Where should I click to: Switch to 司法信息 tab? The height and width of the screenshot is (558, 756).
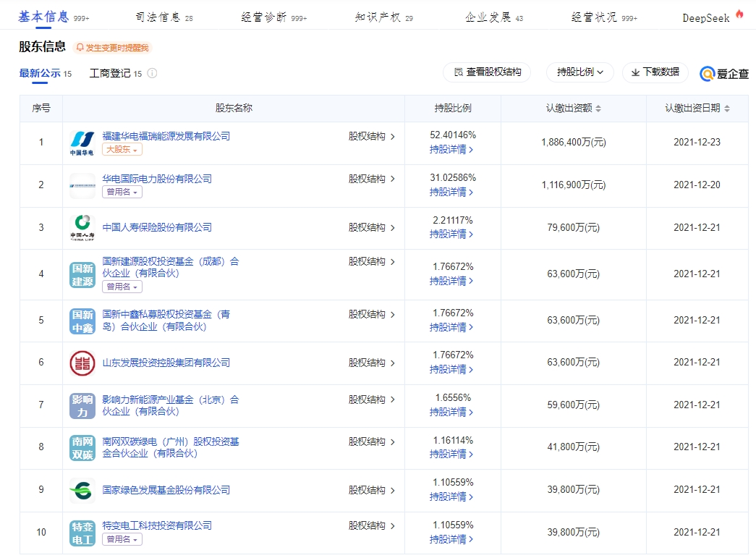(x=164, y=17)
